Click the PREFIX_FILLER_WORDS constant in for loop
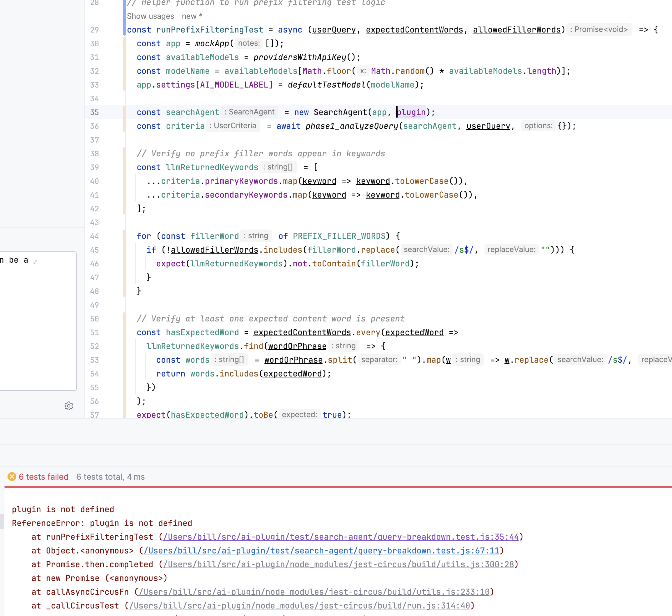 pyautogui.click(x=339, y=236)
